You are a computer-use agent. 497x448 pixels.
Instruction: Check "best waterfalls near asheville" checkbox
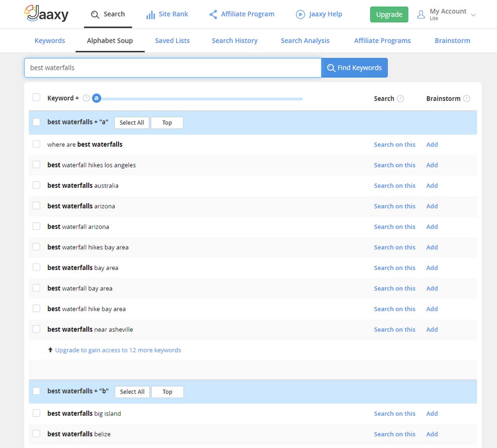[36, 329]
